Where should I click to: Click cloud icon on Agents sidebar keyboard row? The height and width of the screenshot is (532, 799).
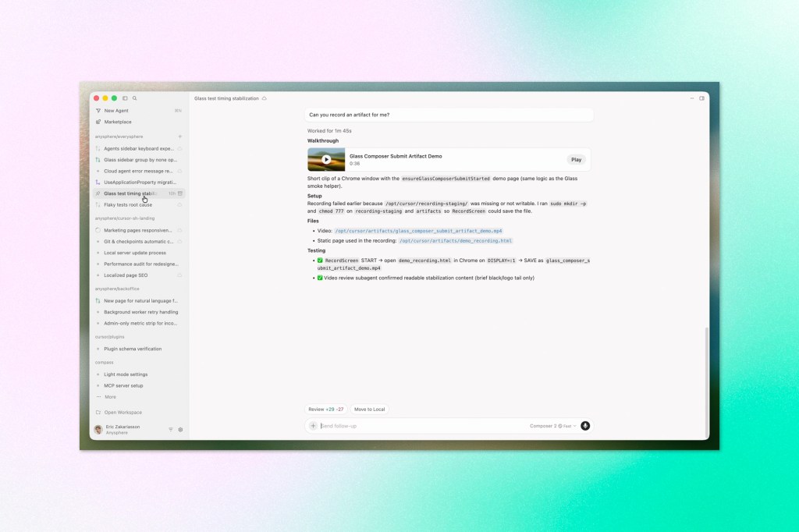pos(180,149)
